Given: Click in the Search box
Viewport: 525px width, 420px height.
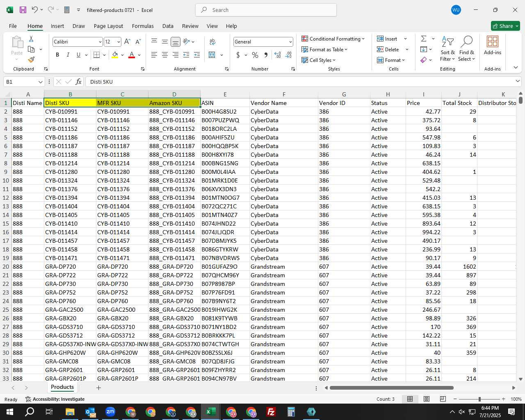Looking at the screenshot, I should (x=266, y=10).
